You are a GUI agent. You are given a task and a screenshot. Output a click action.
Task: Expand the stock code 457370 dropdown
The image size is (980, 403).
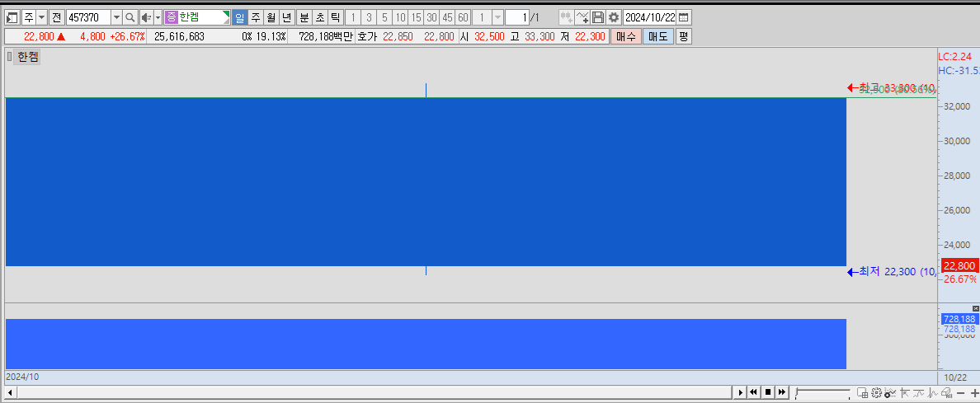tap(116, 17)
